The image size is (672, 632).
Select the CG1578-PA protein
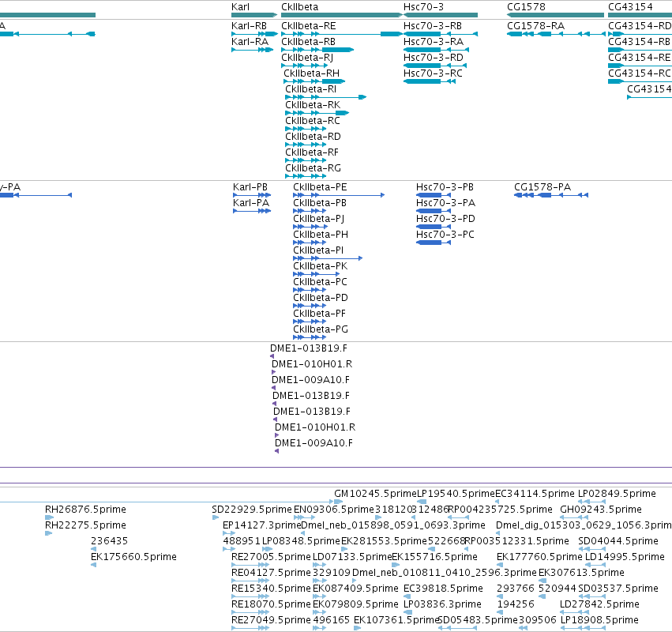[542, 187]
